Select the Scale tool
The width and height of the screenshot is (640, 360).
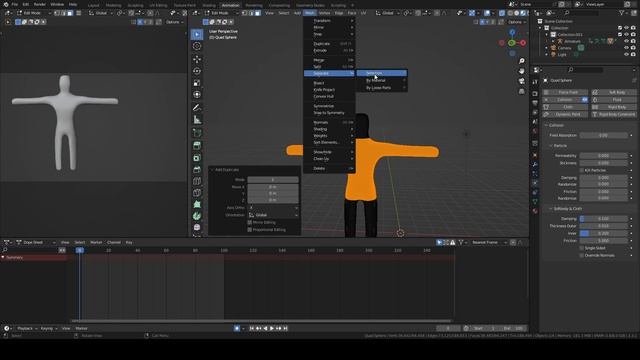pyautogui.click(x=197, y=83)
